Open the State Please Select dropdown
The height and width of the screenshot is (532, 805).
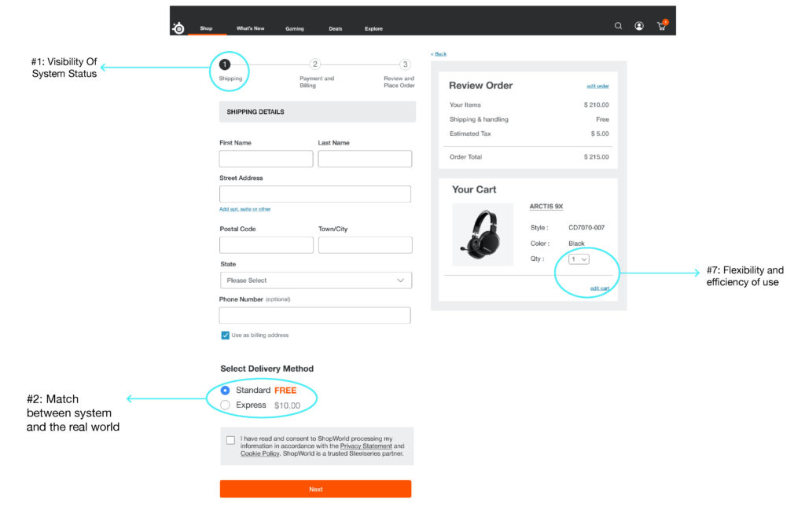pyautogui.click(x=315, y=281)
